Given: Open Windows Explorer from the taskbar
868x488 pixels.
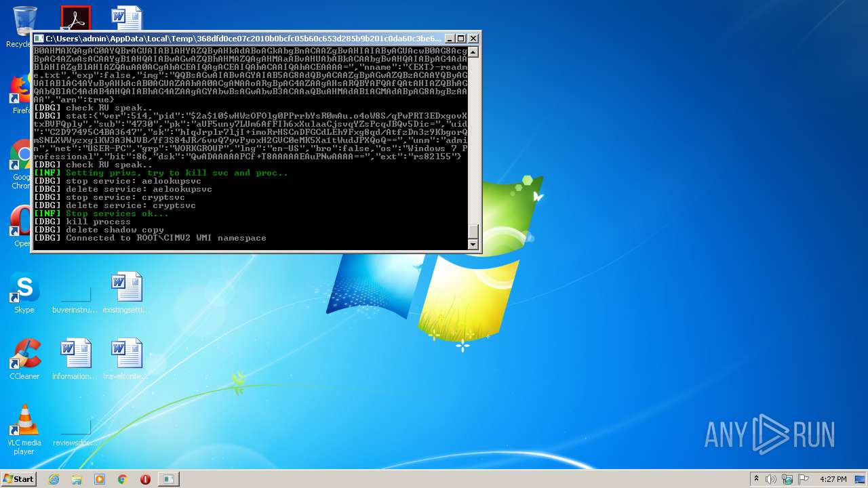Looking at the screenshot, I should (77, 479).
